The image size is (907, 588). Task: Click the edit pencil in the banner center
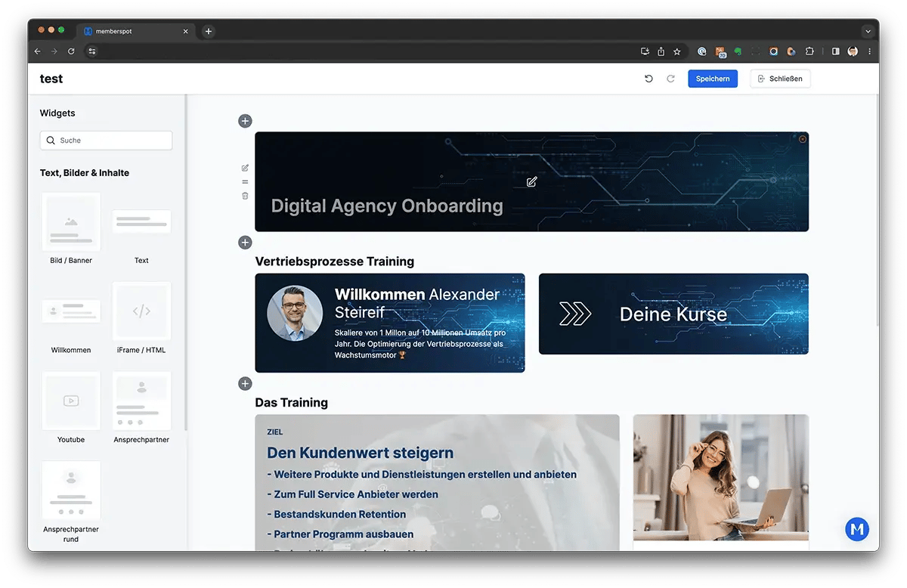click(532, 181)
